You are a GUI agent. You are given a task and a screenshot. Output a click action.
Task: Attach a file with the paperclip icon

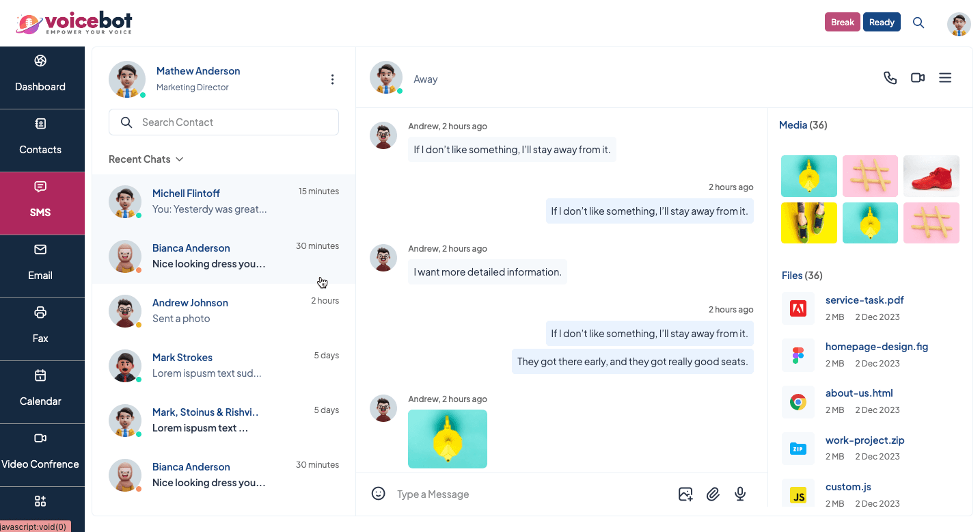click(x=713, y=494)
